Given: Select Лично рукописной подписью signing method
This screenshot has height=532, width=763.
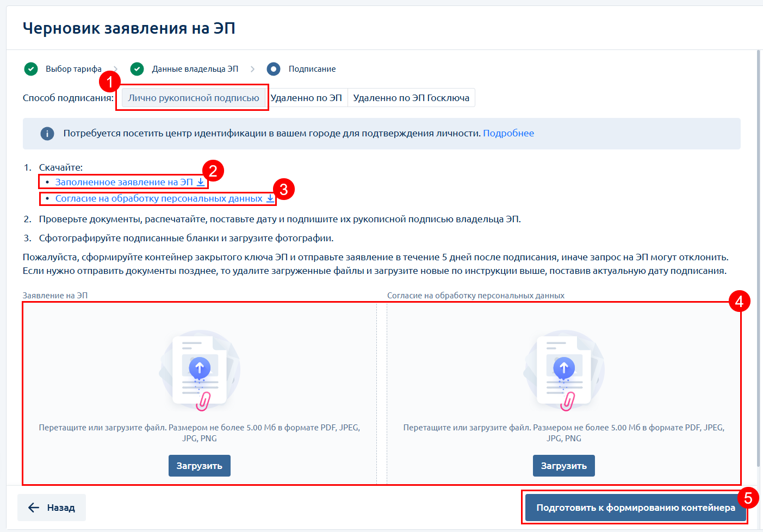Looking at the screenshot, I should click(x=194, y=98).
